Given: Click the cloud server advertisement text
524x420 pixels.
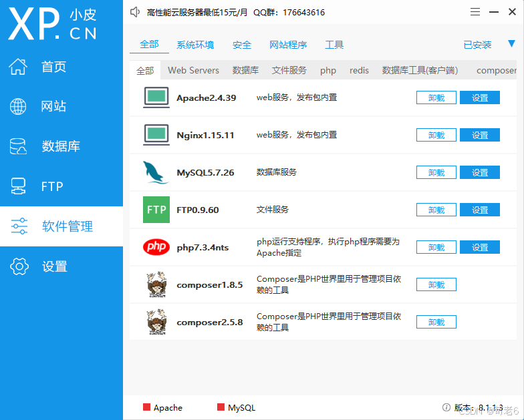Looking at the screenshot, I should click(197, 13).
